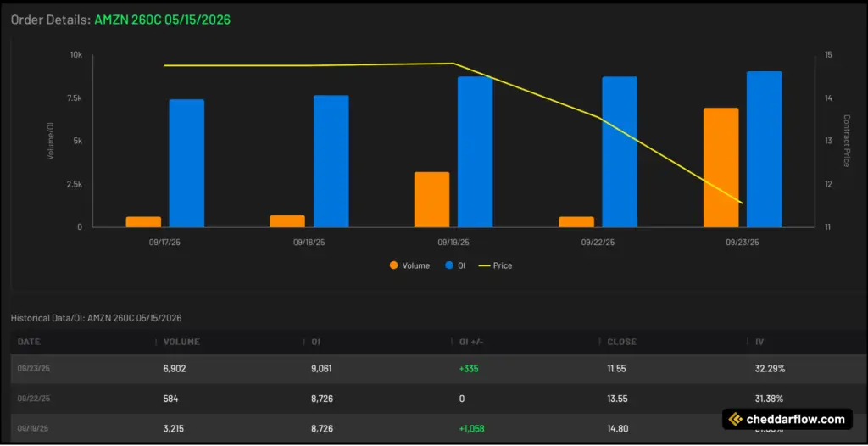The image size is (868, 446).
Task: Click the Contract Price axis title
Action: tap(847, 141)
